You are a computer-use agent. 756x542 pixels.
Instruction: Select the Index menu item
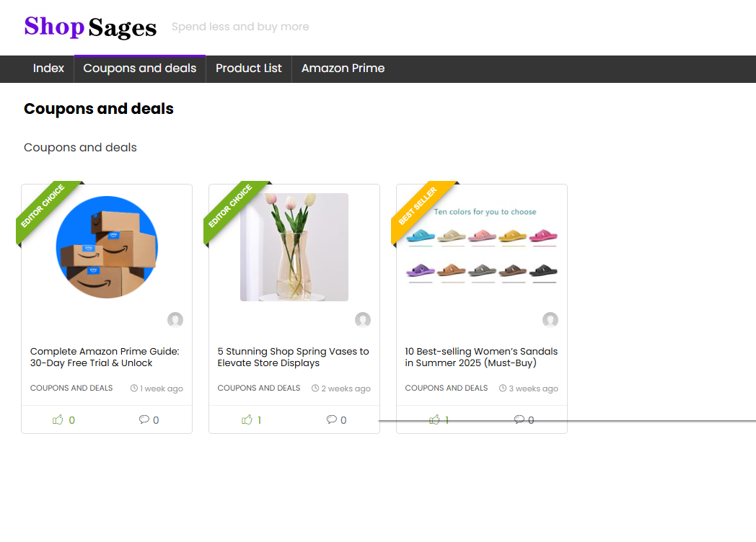[x=48, y=68]
